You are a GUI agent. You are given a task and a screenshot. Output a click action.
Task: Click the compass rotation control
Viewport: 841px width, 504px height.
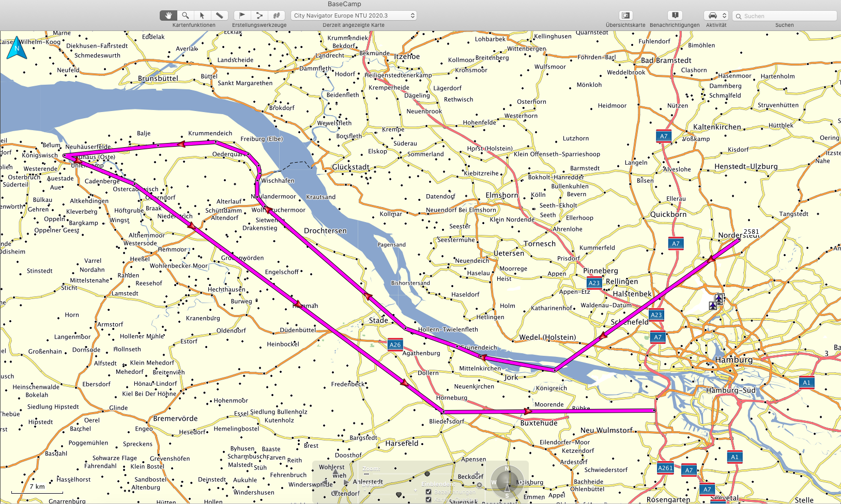pos(507,481)
